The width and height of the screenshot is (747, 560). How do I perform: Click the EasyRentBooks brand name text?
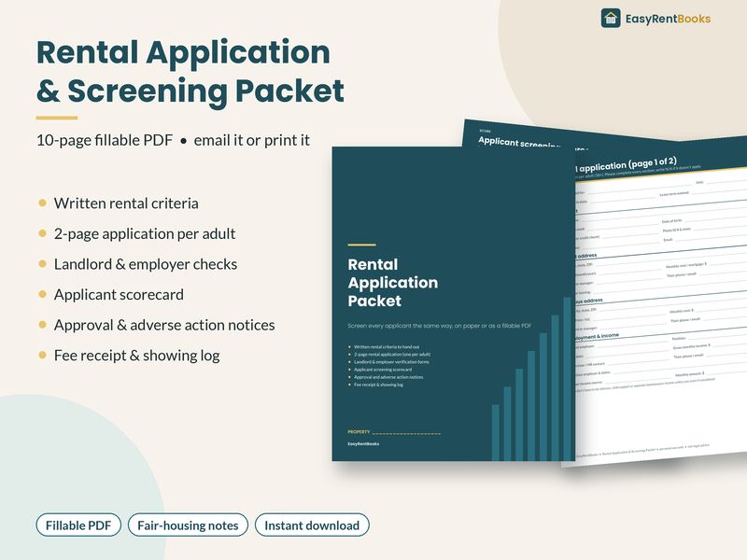668,19
